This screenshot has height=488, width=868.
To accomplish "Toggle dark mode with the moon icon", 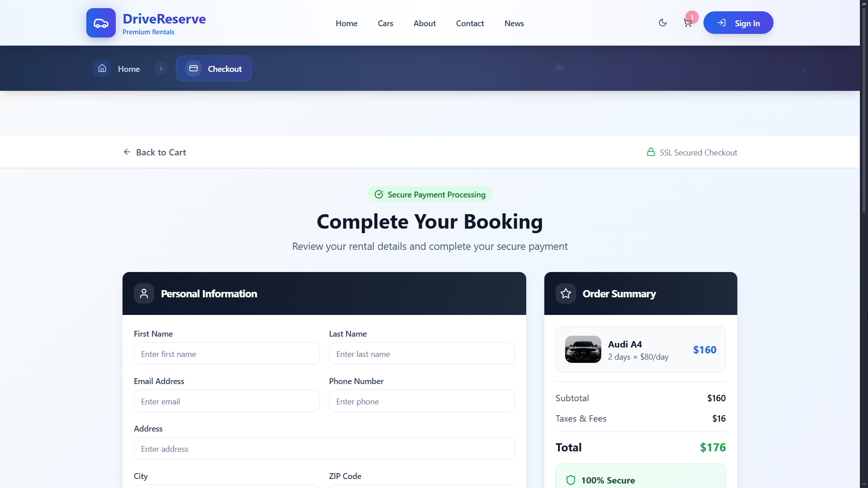I will [x=663, y=23].
